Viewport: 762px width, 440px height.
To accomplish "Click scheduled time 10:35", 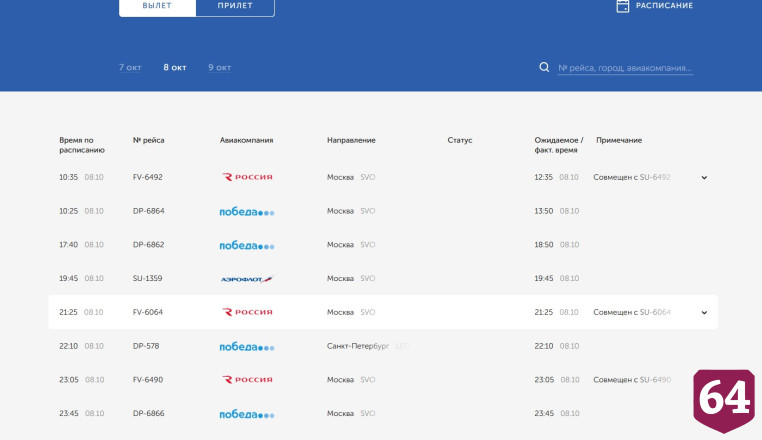I will point(69,177).
